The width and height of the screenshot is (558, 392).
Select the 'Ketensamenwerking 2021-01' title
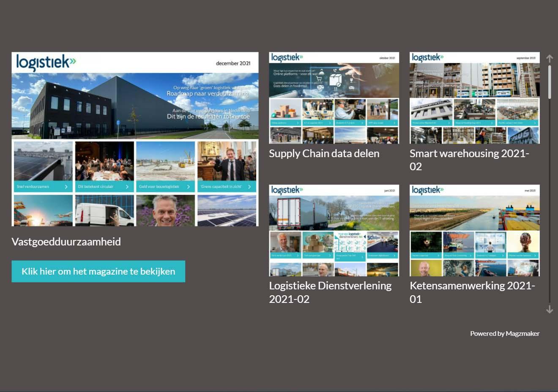click(472, 292)
